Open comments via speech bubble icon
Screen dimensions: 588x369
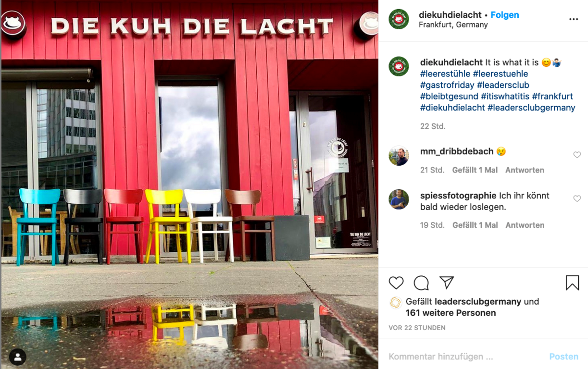[x=421, y=283]
